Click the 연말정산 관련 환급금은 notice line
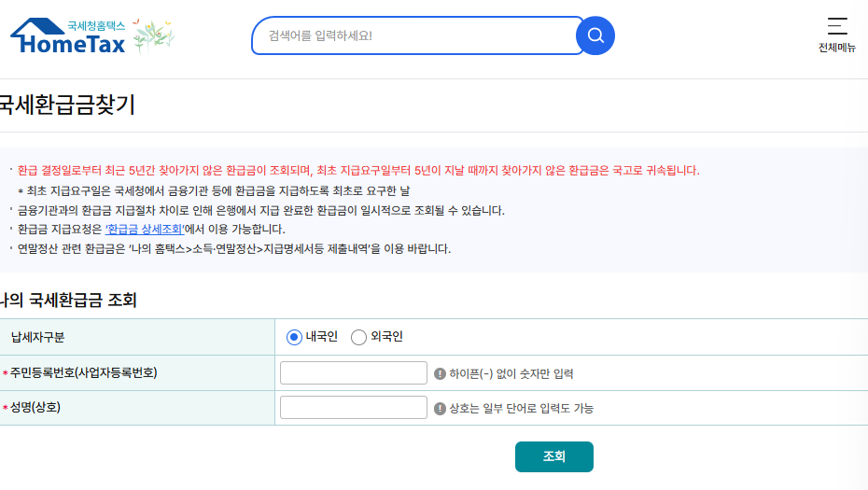The height and width of the screenshot is (490, 868). (234, 249)
